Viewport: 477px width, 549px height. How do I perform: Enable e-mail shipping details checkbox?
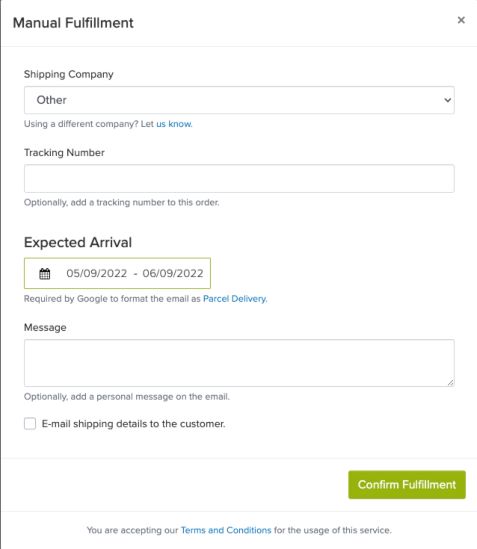click(x=30, y=423)
